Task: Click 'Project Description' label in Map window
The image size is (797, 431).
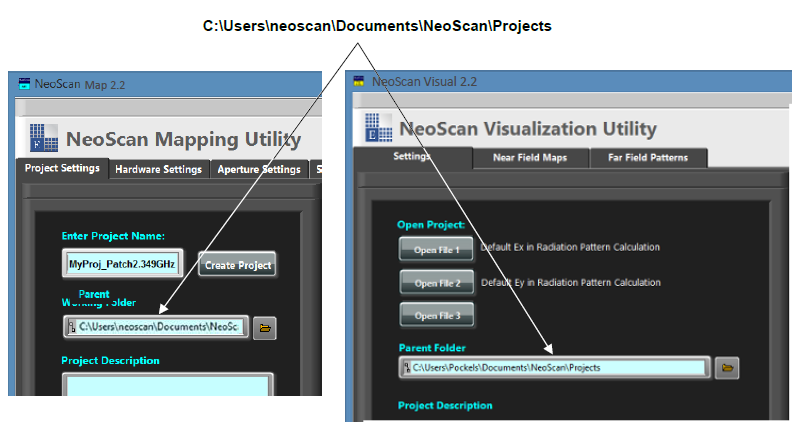Action: coord(110,360)
